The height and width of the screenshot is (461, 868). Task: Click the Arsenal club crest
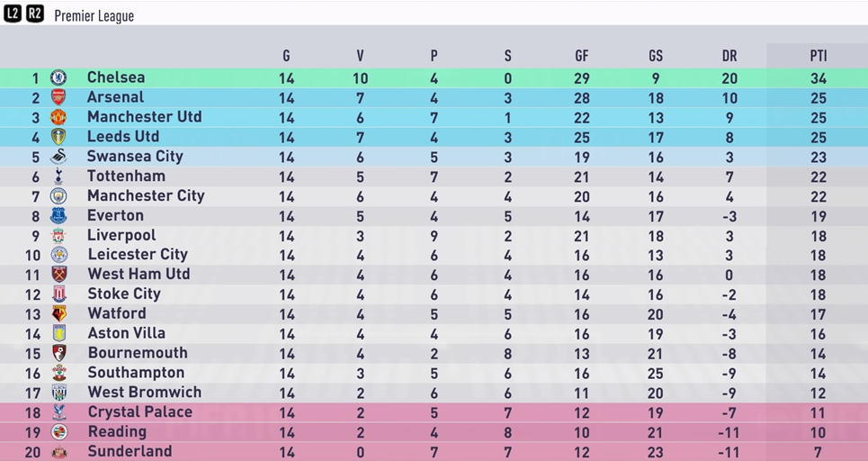click(58, 97)
